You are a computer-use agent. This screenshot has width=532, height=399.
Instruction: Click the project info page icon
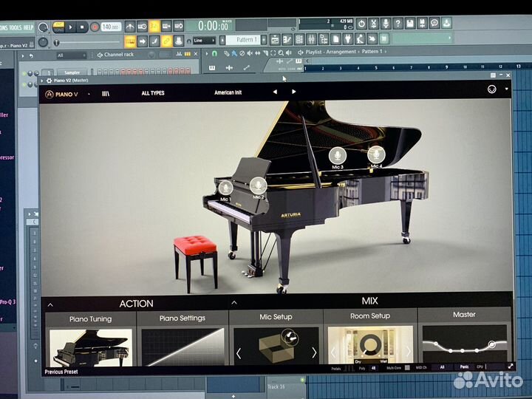coord(335,39)
